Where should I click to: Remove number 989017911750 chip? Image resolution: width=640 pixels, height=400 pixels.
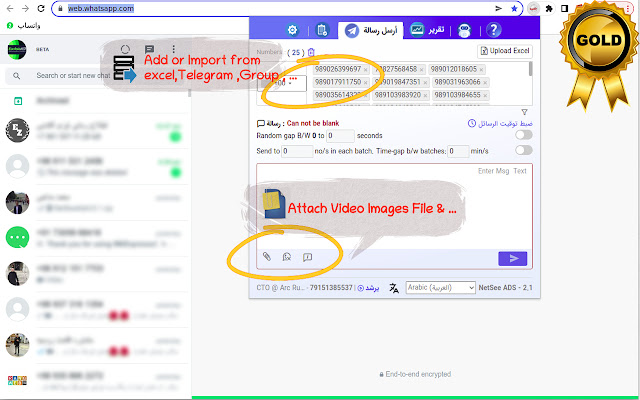(365, 83)
